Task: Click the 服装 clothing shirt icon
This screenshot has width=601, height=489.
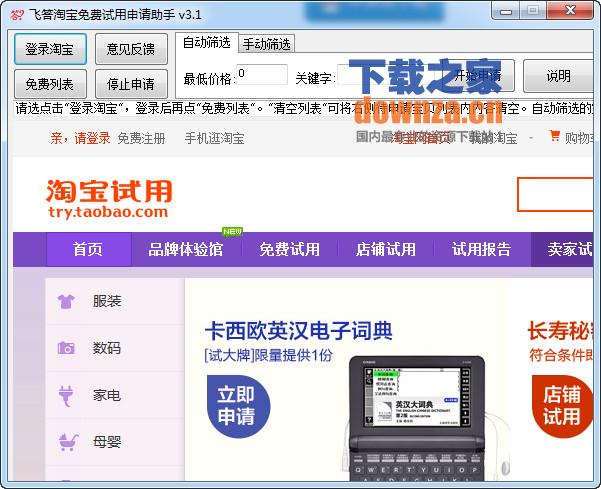Action: (66, 301)
